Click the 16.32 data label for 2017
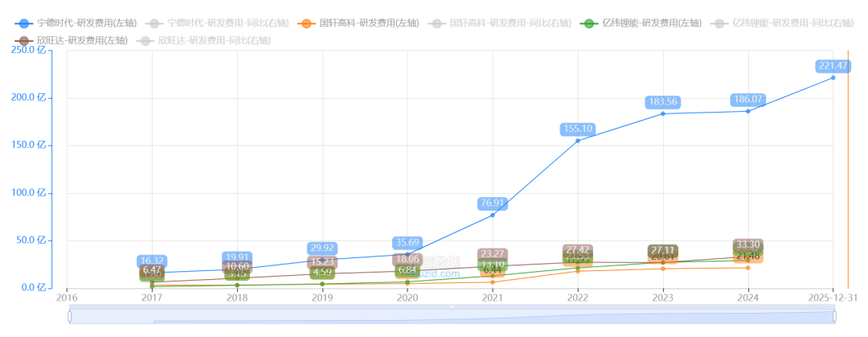 [x=152, y=261]
